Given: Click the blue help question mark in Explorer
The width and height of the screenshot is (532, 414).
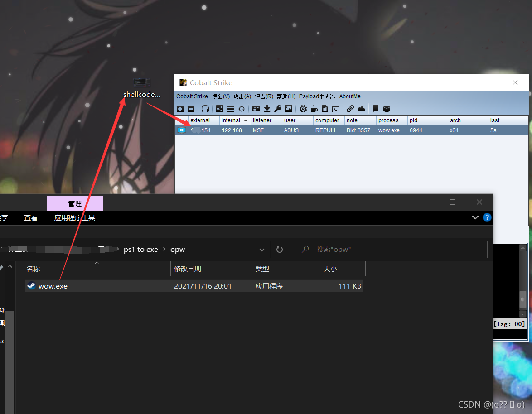Looking at the screenshot, I should point(487,218).
